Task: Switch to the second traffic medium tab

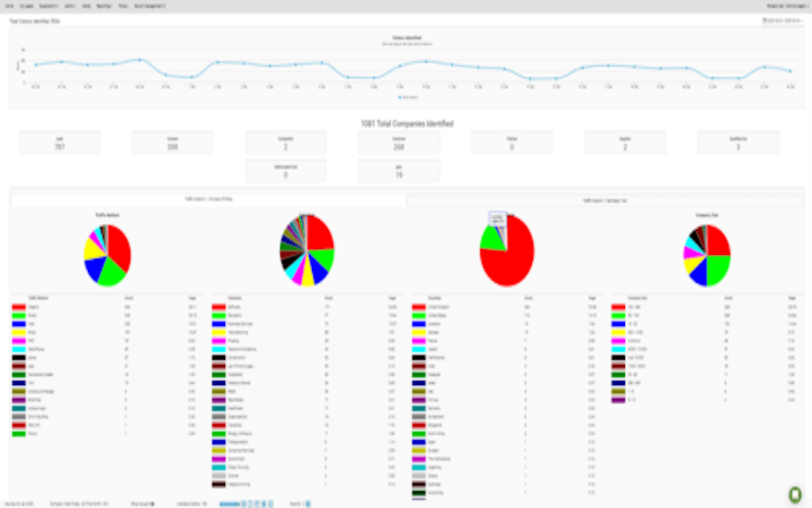Action: coord(605,200)
